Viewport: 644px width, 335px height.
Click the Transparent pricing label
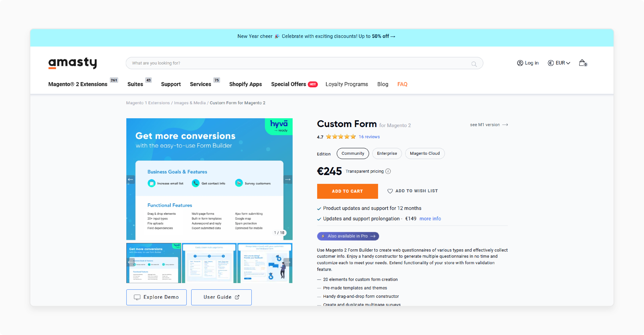pyautogui.click(x=365, y=171)
